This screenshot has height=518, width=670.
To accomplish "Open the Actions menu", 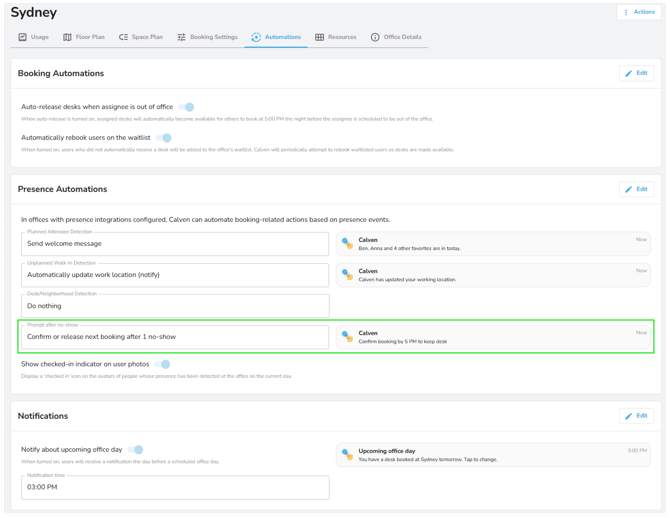I will (639, 12).
